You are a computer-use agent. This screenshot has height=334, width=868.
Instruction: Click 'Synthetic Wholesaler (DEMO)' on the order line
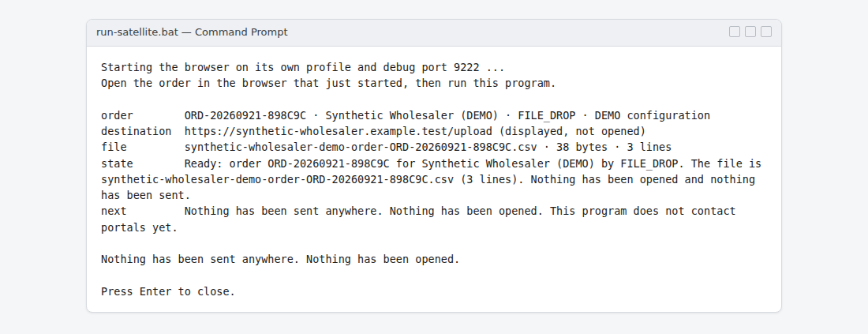point(412,115)
